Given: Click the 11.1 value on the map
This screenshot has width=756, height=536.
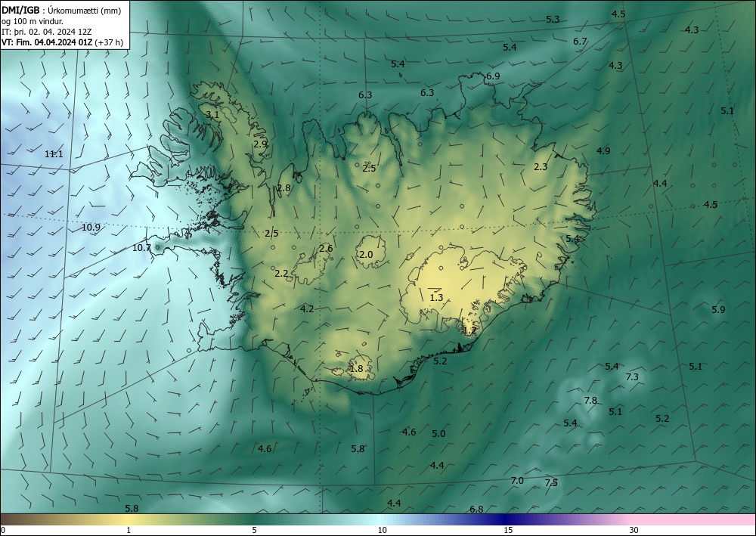Looking at the screenshot, I should (x=54, y=154).
